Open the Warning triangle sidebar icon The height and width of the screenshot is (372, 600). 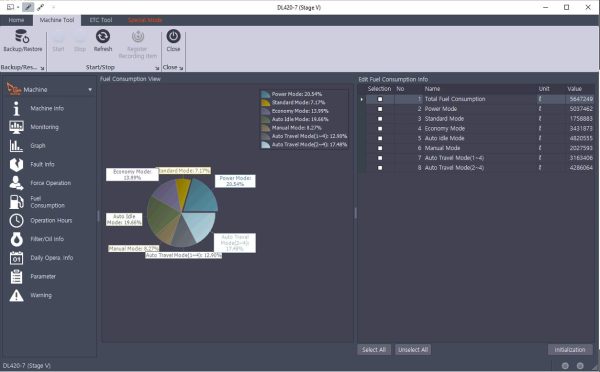(x=16, y=295)
